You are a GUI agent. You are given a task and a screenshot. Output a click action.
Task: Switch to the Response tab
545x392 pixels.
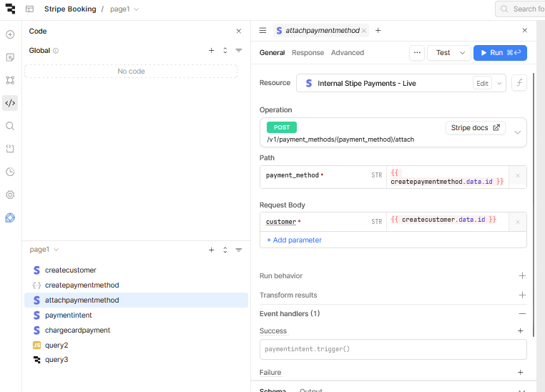click(308, 53)
